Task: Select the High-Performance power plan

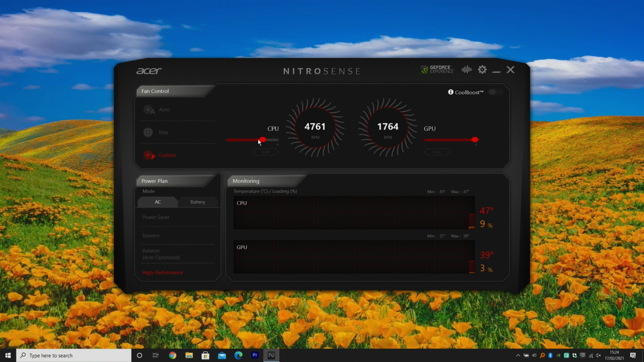Action: point(163,273)
